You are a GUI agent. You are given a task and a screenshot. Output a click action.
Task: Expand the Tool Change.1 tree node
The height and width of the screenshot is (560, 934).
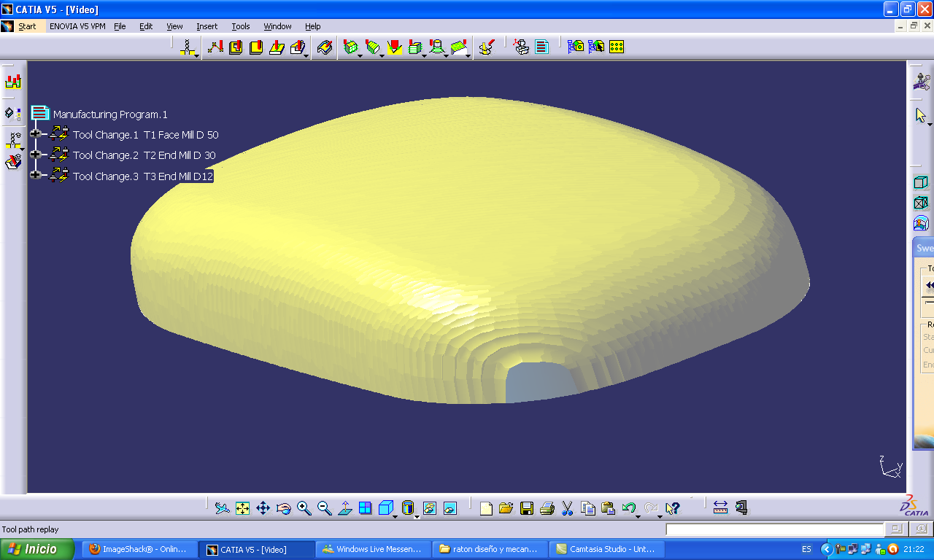(36, 134)
